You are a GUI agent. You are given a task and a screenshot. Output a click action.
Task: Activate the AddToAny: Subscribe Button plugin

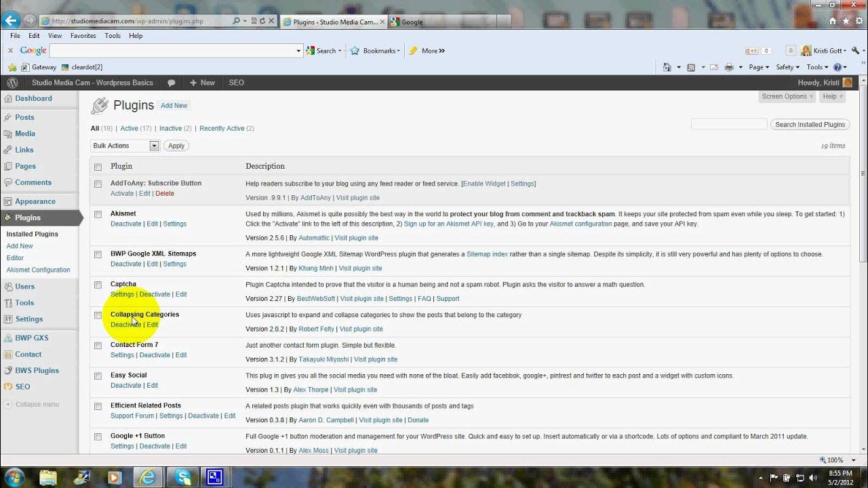click(x=122, y=194)
